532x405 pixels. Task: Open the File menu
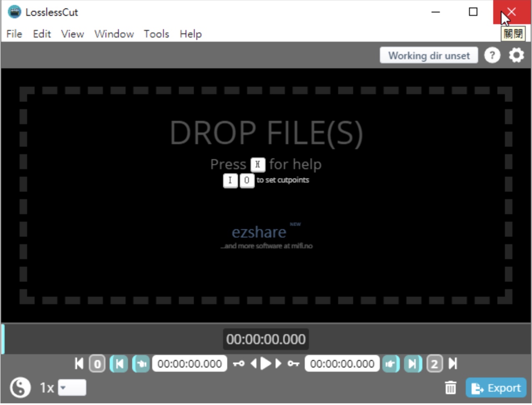[x=14, y=34]
